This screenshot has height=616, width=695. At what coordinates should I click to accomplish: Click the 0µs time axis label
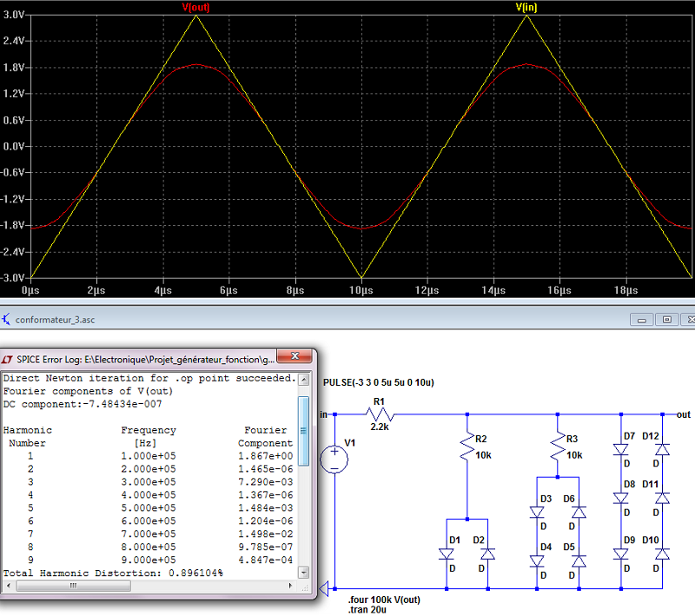point(30,290)
